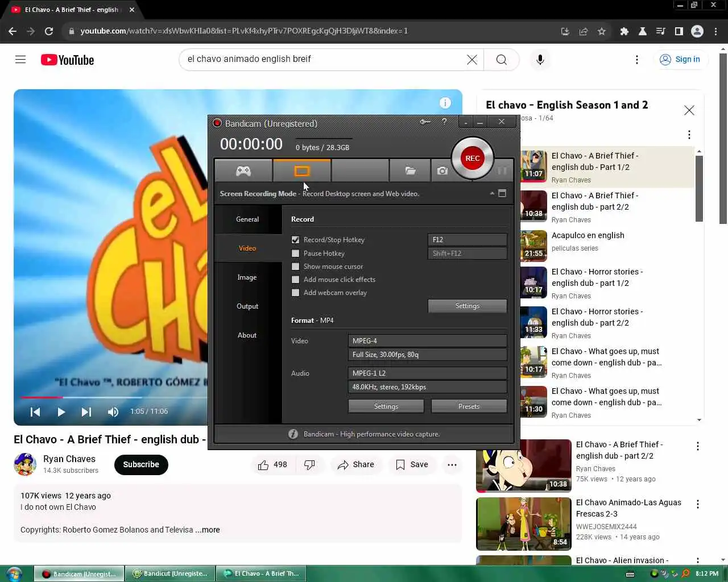
Task: Open Ryan Chaves channel avatar
Action: point(25,464)
